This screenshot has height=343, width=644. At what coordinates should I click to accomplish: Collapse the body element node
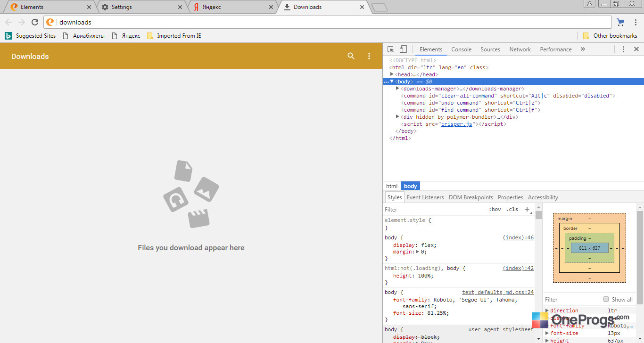(x=392, y=82)
